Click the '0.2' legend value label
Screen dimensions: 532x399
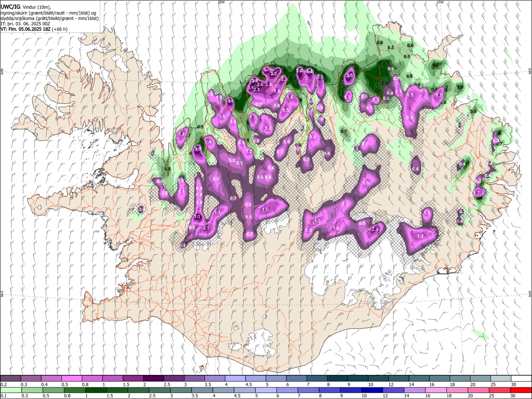(3, 384)
